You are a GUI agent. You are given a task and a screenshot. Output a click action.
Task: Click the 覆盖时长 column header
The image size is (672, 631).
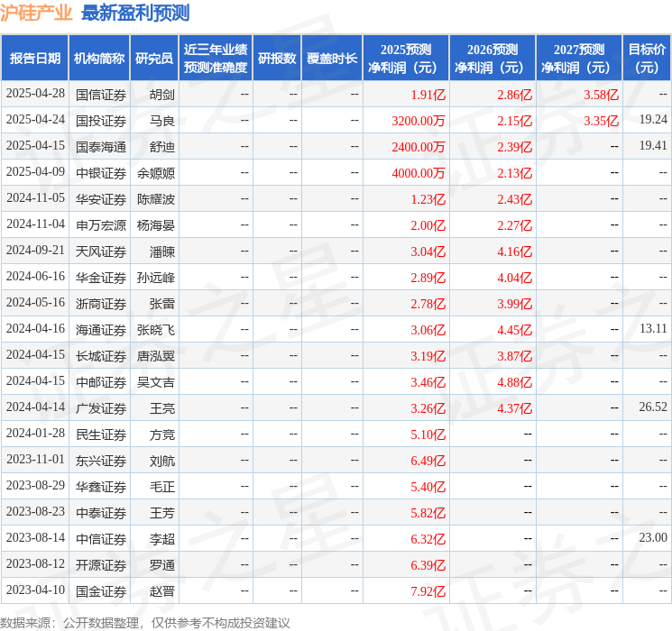click(332, 59)
